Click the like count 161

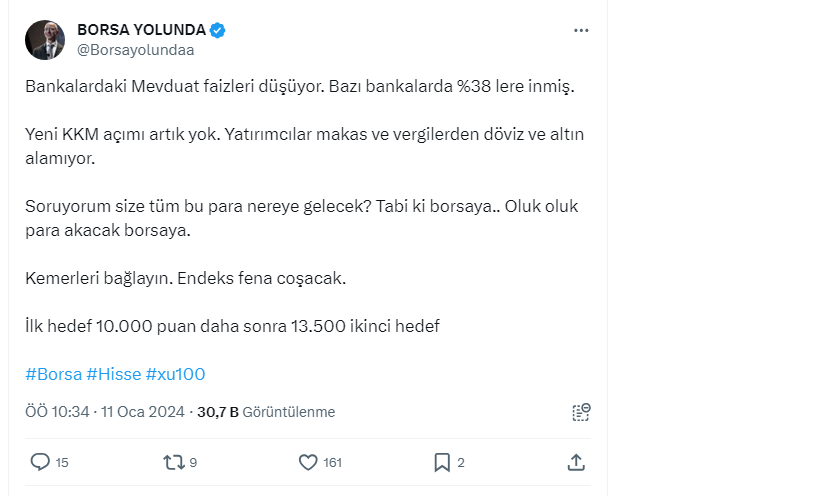[333, 463]
